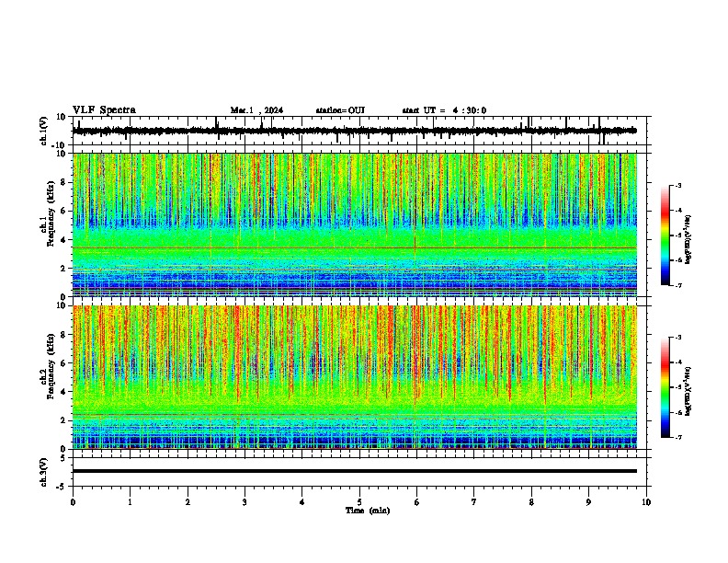This screenshot has width=728, height=563.
Task: Click the ch.2 spectrogram panel
Action: (355, 377)
